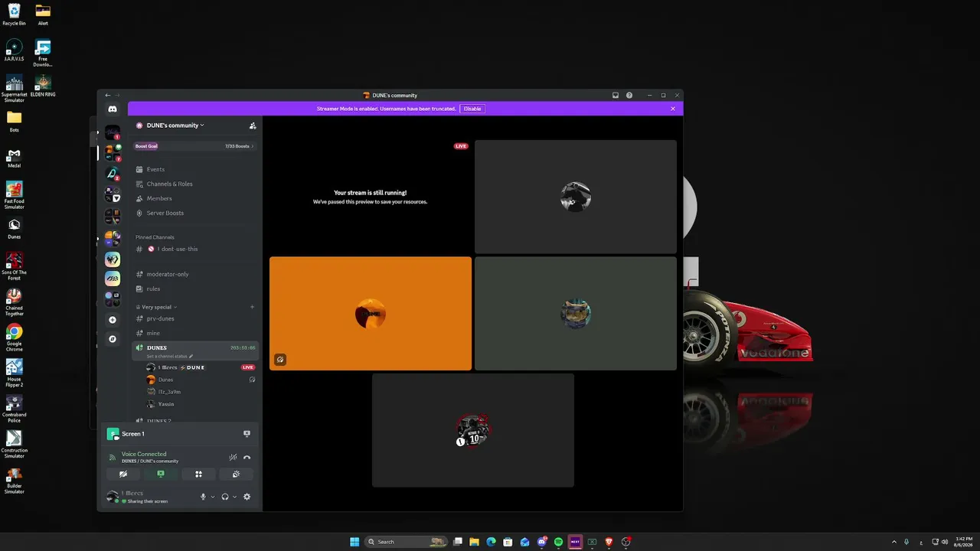Image resolution: width=980 pixels, height=551 pixels.
Task: Go back with the title bar back arrow
Action: (x=108, y=96)
